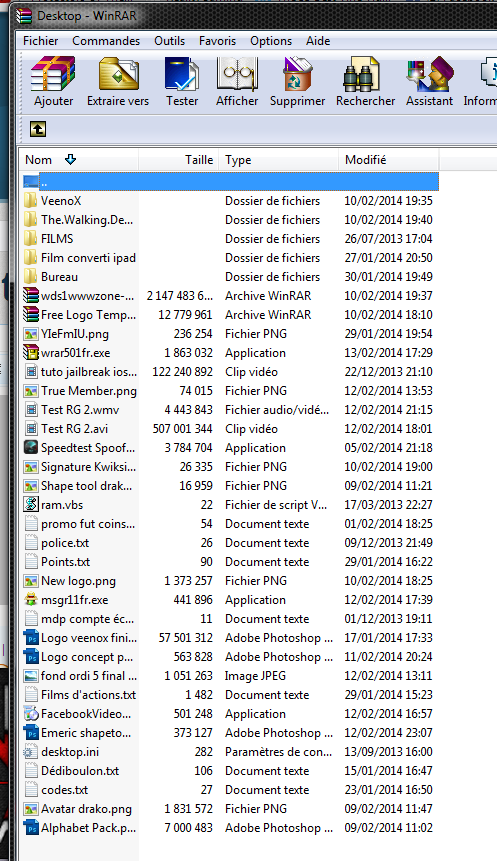Sort files by Modifié column header
Image resolution: width=497 pixels, height=861 pixels.
(388, 160)
